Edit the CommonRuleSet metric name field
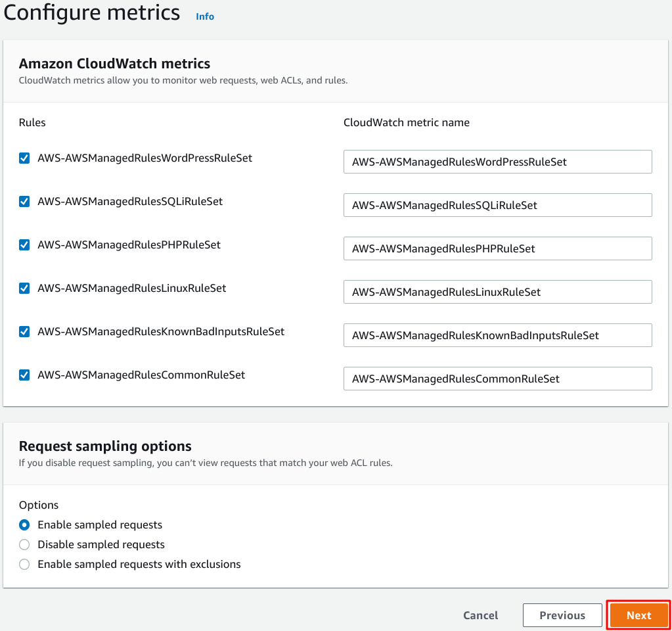Viewport: 672px width, 631px height. coord(497,379)
